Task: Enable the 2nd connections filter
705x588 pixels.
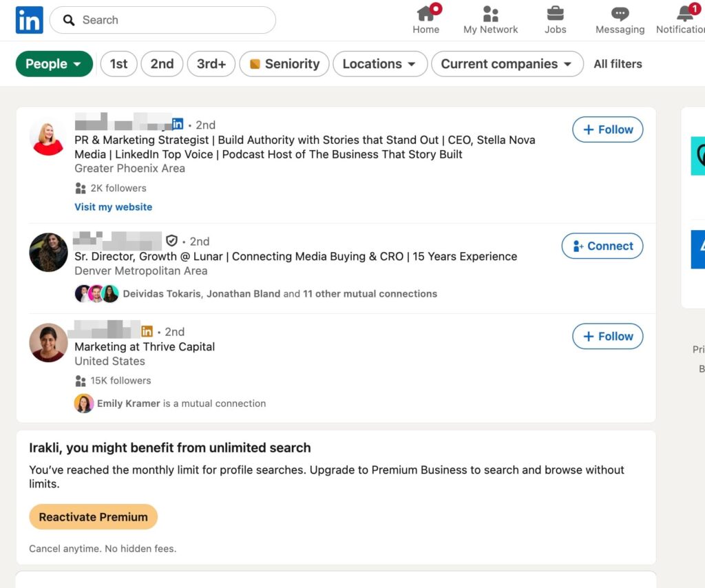Action: [162, 63]
